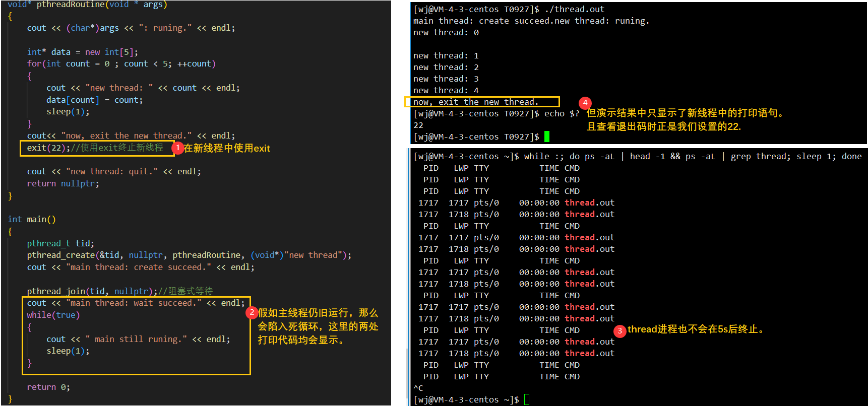Click the pthreadRoutine function signature line
The width and height of the screenshot is (868, 406).
click(87, 5)
